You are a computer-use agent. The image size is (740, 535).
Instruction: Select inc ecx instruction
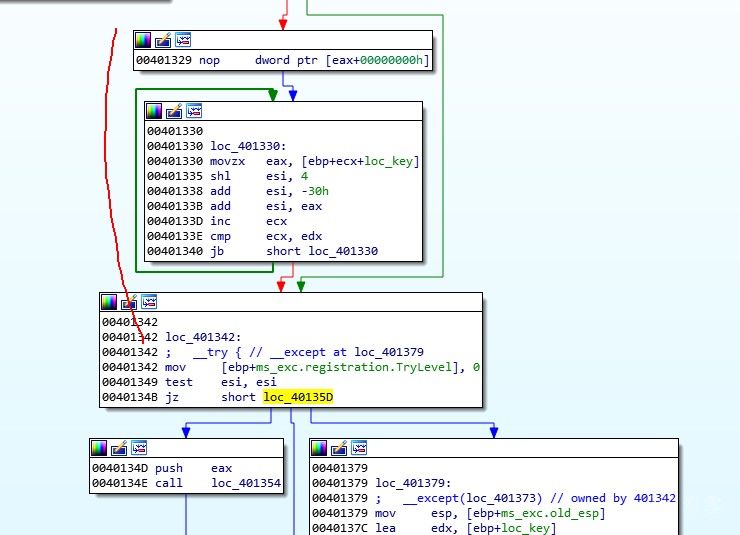click(217, 222)
